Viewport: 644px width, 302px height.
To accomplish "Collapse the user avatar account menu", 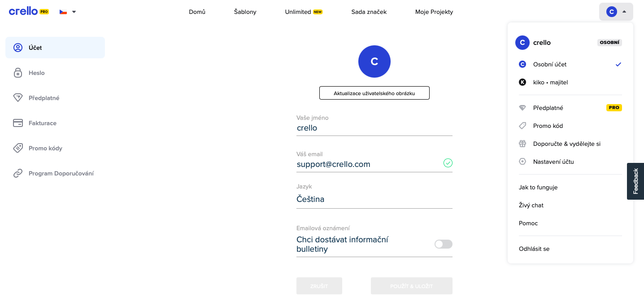I will pos(616,12).
